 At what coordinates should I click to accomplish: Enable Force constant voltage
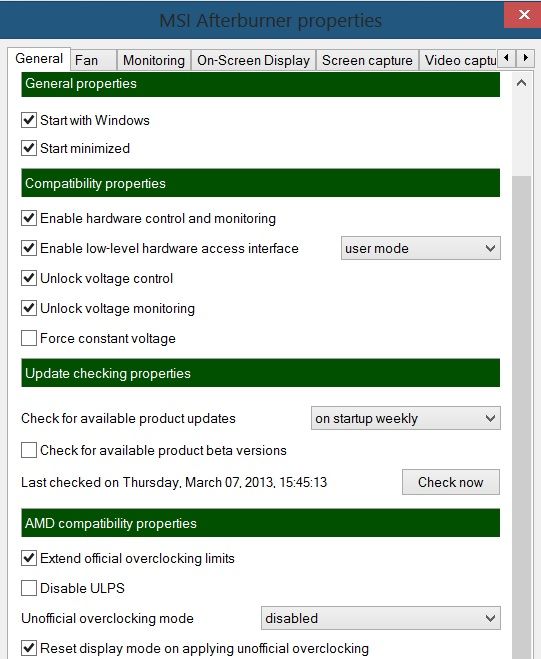[29, 338]
